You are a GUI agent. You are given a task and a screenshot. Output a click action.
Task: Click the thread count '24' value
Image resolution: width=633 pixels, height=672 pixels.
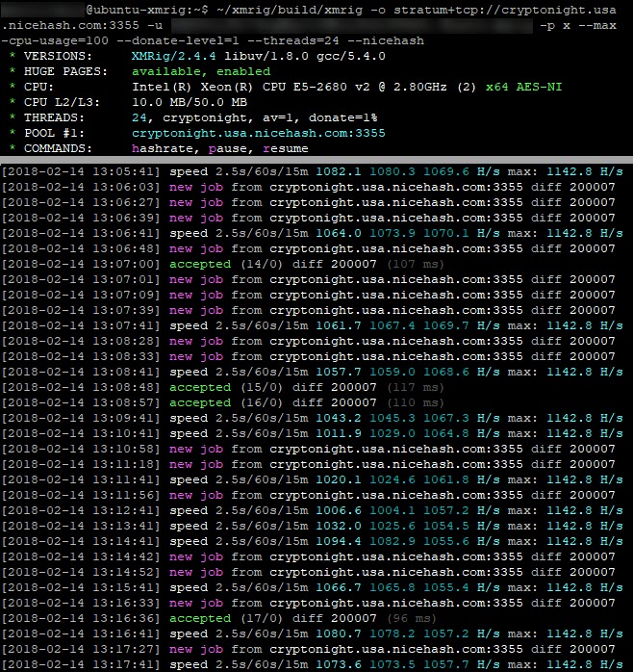pyautogui.click(x=139, y=117)
